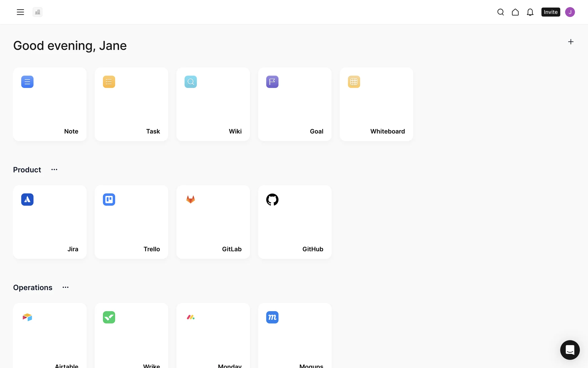Open the Trello integration card
588x368 pixels.
coord(131,222)
